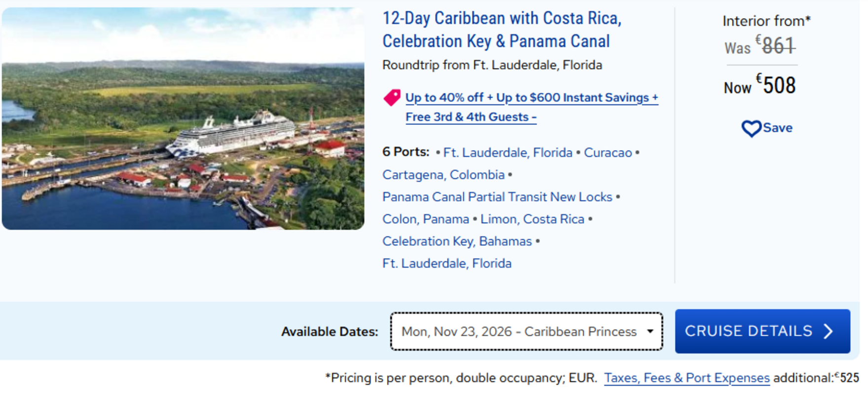Select the Celebration Key, Bahamas port link

456,241
